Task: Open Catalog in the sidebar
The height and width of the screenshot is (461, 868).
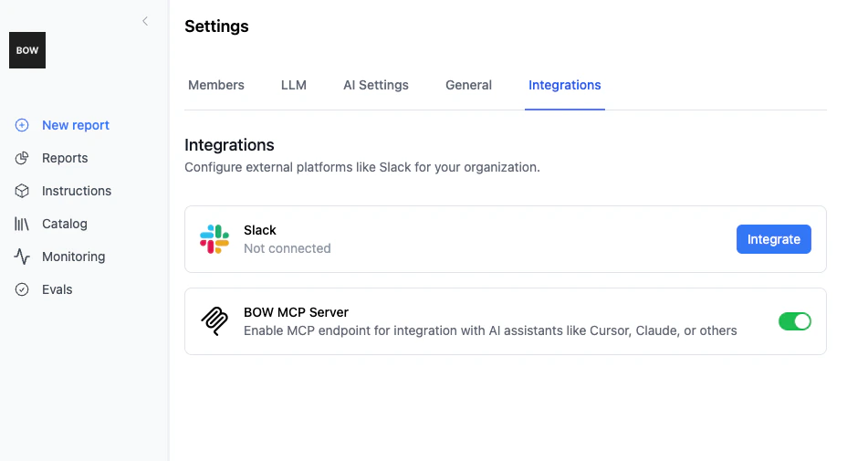Action: (65, 224)
